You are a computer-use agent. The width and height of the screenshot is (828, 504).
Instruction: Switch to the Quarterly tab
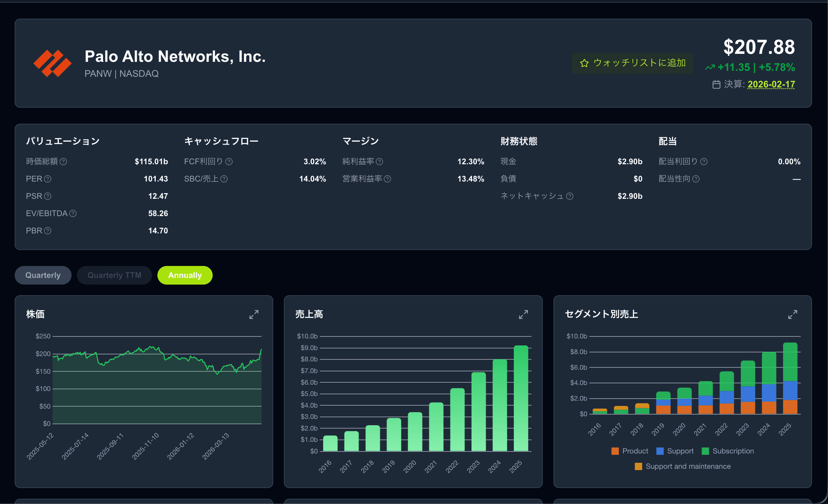(x=43, y=275)
